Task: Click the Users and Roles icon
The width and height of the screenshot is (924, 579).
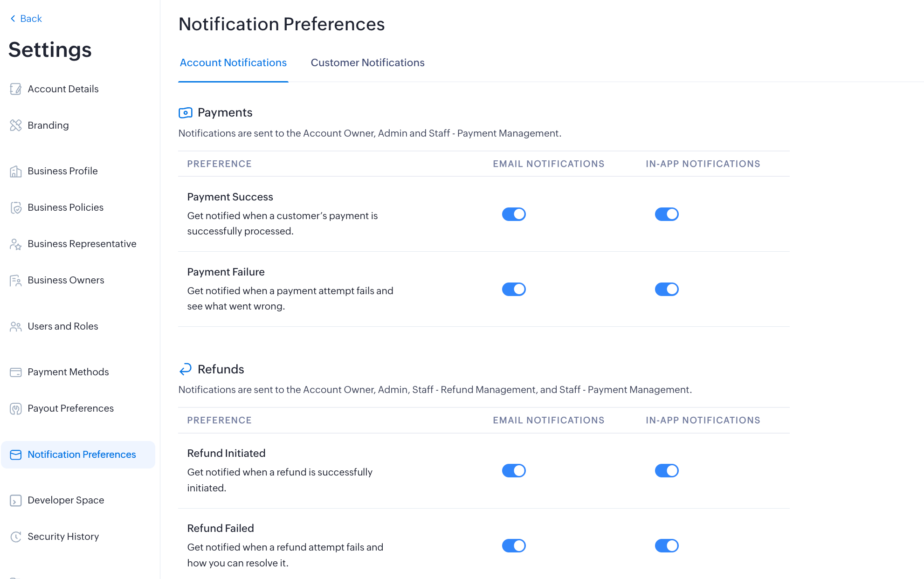Action: (x=16, y=326)
